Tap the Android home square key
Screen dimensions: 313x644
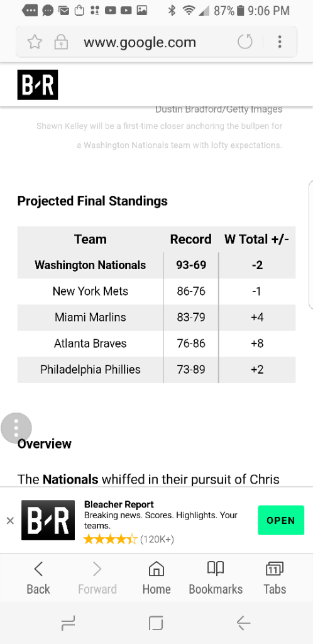click(156, 623)
